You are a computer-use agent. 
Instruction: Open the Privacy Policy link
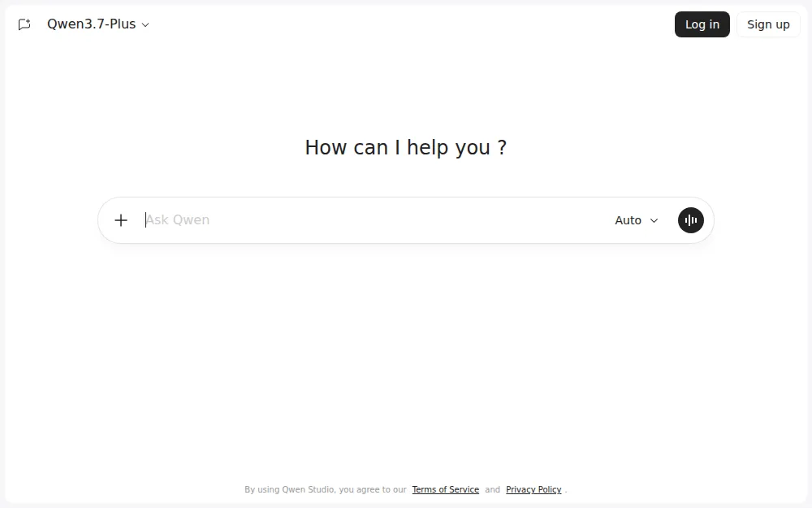[533, 489]
